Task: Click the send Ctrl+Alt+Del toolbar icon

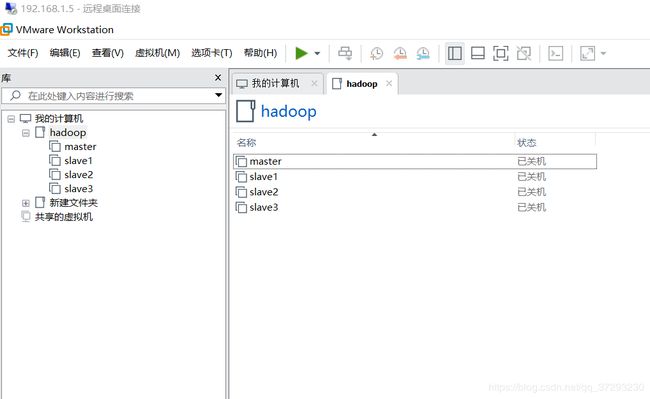Action: pyautogui.click(x=345, y=53)
